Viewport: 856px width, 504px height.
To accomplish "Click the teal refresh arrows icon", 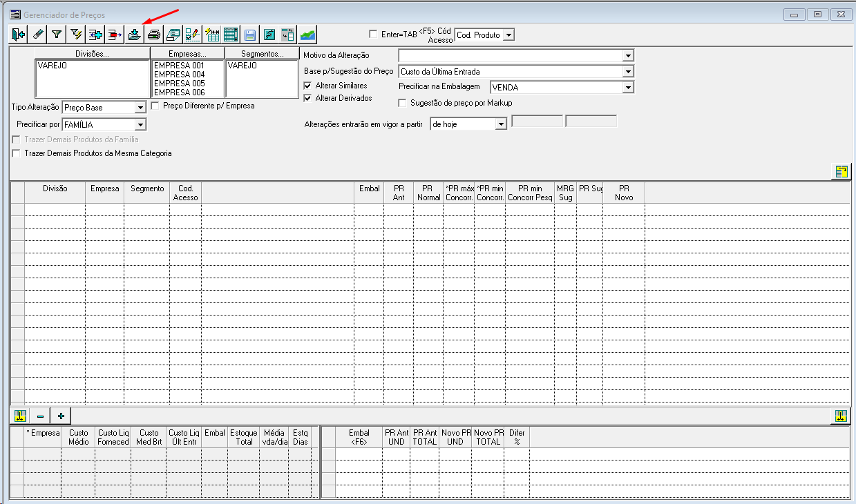I will (x=269, y=34).
